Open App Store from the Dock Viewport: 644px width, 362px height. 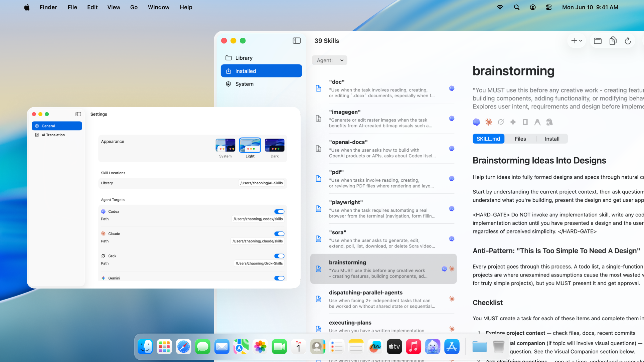[x=452, y=347]
